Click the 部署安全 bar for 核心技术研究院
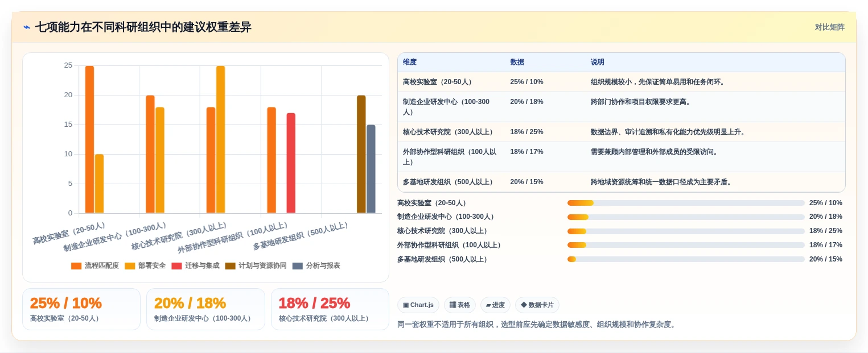Screen dimensions: 868x353 pyautogui.click(x=220, y=139)
